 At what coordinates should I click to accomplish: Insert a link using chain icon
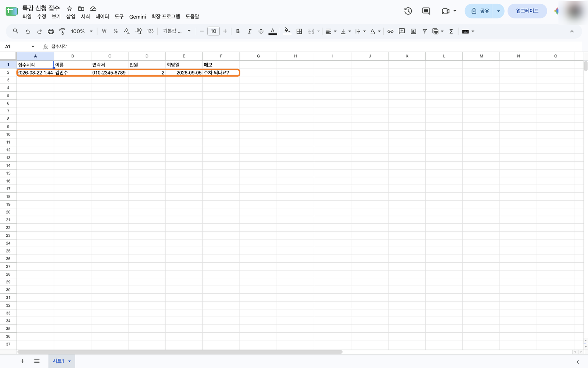(x=390, y=31)
